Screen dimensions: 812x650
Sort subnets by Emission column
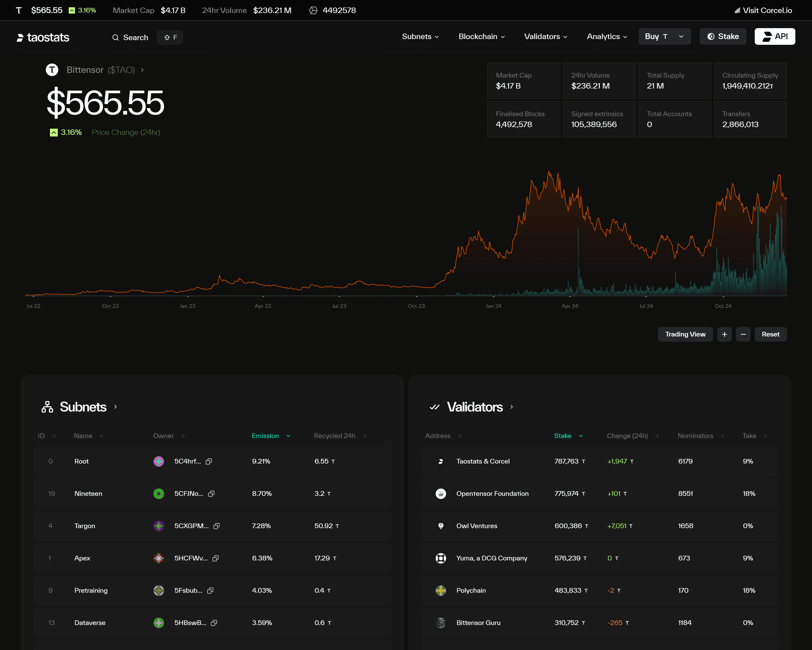271,436
